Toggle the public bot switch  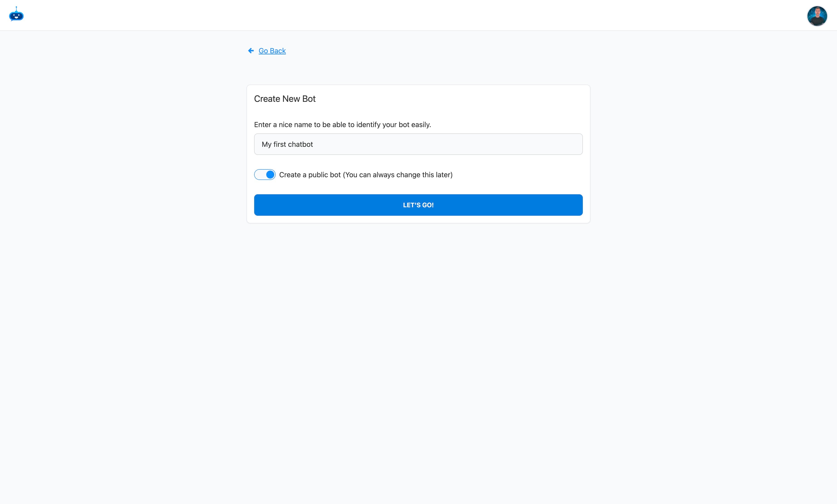coord(265,175)
